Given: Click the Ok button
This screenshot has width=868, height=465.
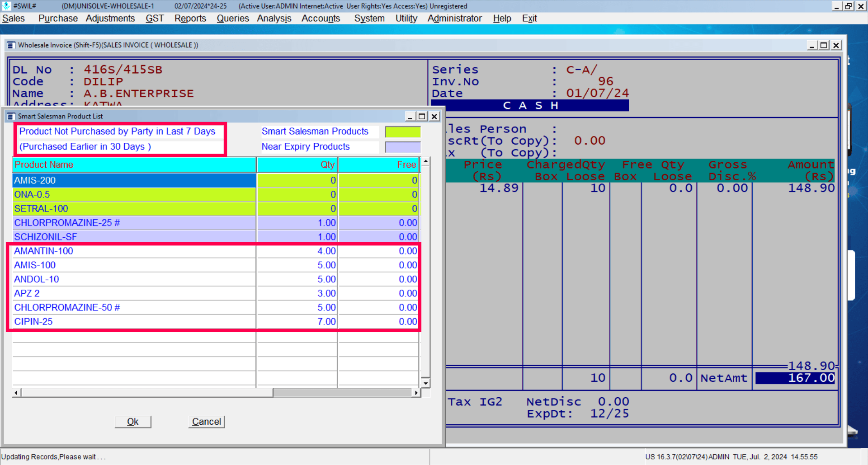Looking at the screenshot, I should click(133, 422).
